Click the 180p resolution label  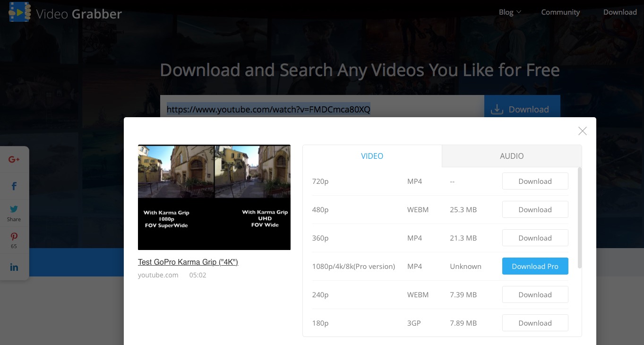tap(320, 323)
